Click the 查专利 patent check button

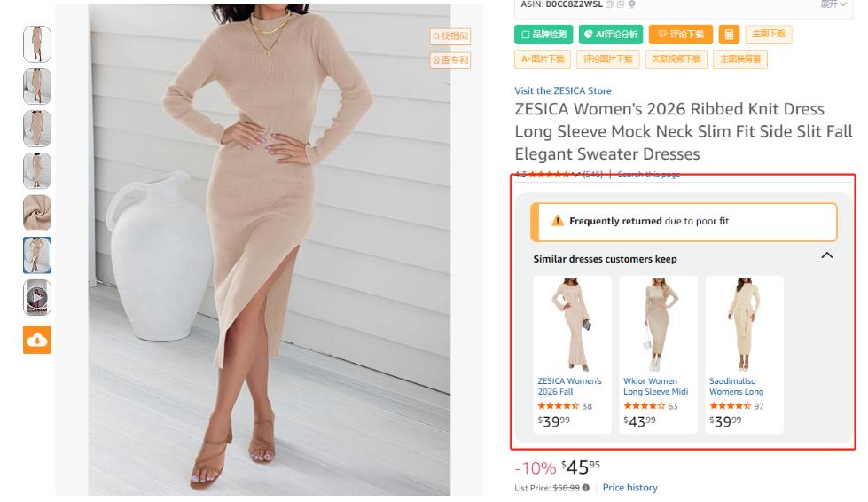coord(450,60)
